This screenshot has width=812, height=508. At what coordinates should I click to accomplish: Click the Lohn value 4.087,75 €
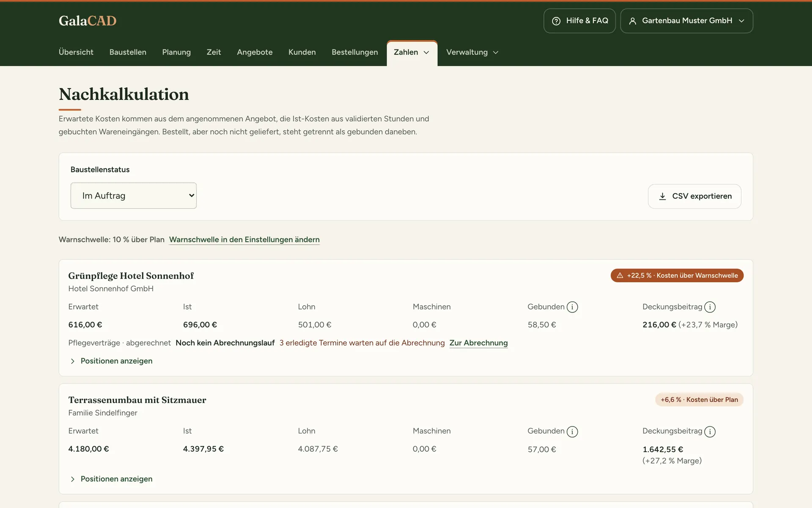(318, 449)
